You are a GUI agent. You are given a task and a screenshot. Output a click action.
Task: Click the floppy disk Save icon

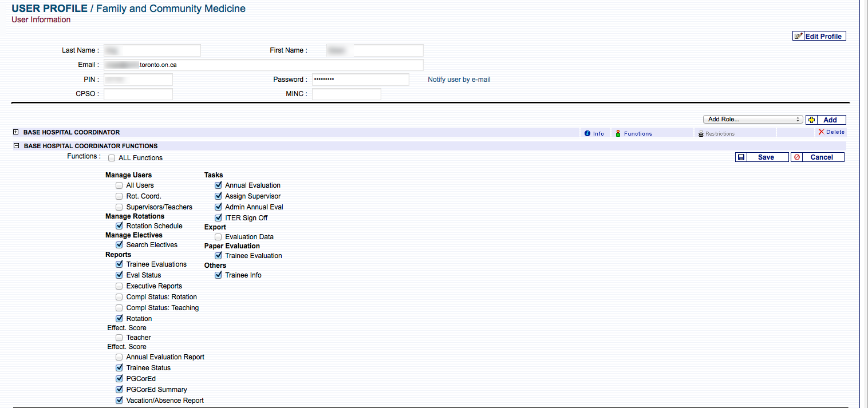click(x=741, y=157)
